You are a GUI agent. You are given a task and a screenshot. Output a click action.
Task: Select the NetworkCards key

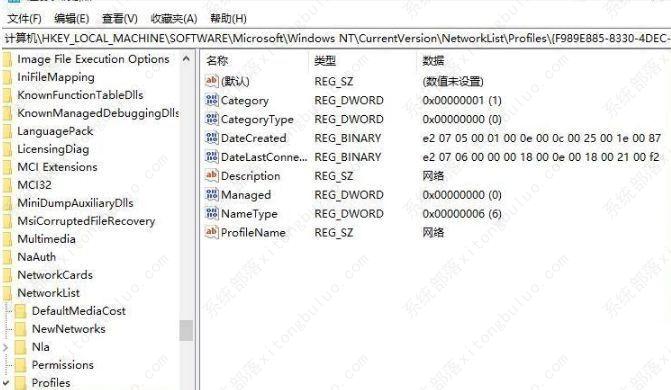pos(55,275)
